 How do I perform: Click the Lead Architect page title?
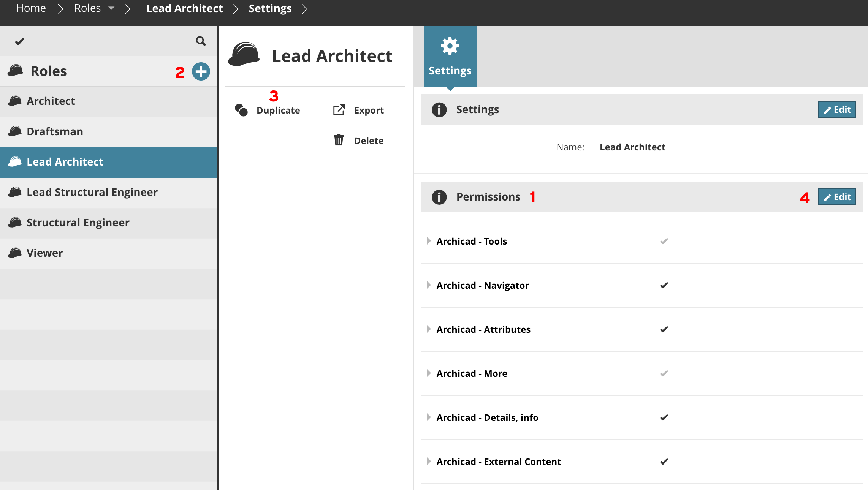pyautogui.click(x=332, y=56)
